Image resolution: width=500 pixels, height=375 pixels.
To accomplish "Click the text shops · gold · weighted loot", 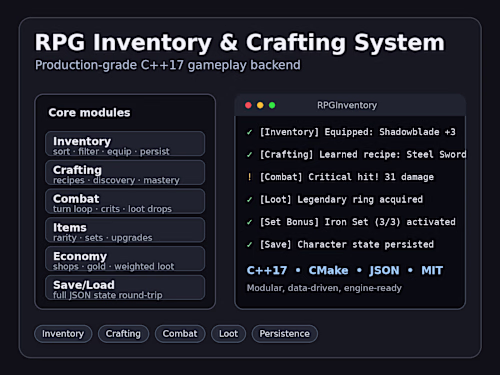I will click(114, 266).
